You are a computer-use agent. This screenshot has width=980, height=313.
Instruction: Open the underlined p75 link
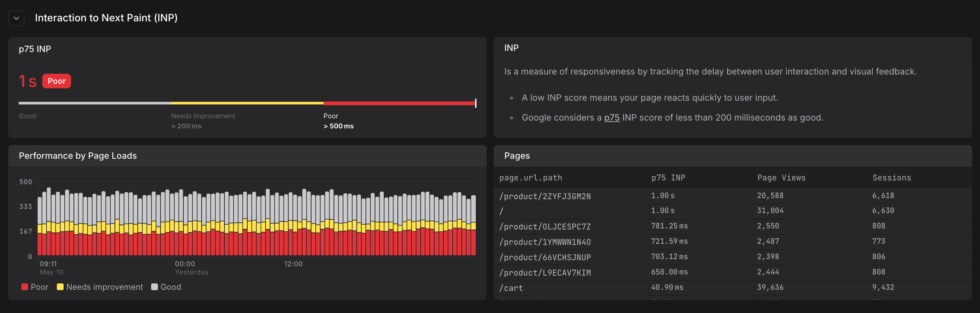[612, 118]
